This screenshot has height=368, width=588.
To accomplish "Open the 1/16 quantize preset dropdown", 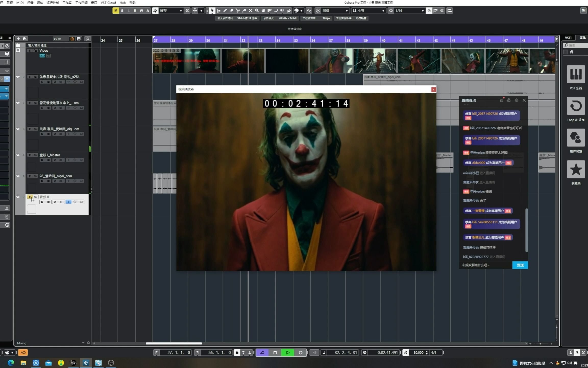I will [x=410, y=10].
